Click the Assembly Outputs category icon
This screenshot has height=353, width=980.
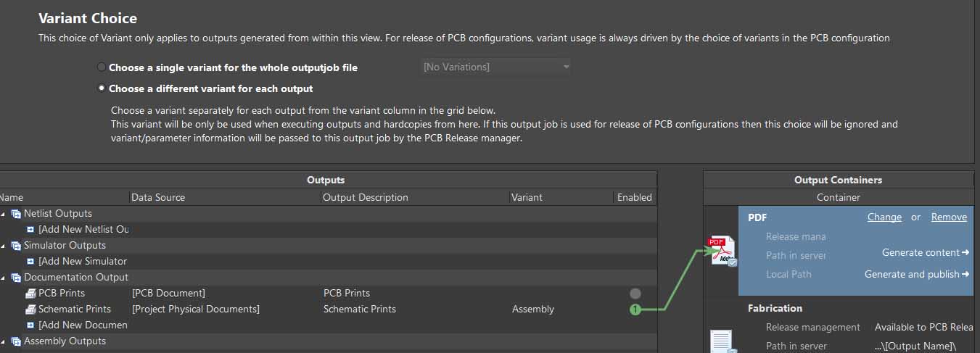(x=16, y=341)
